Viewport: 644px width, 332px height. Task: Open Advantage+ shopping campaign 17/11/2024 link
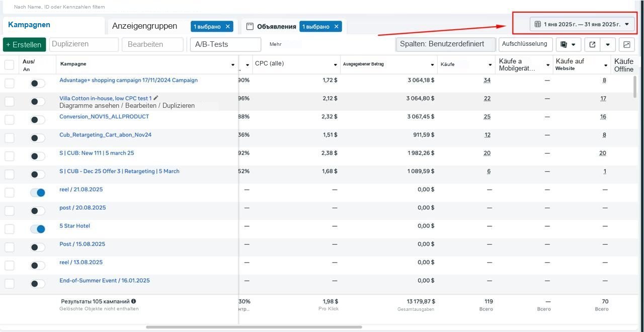(128, 80)
